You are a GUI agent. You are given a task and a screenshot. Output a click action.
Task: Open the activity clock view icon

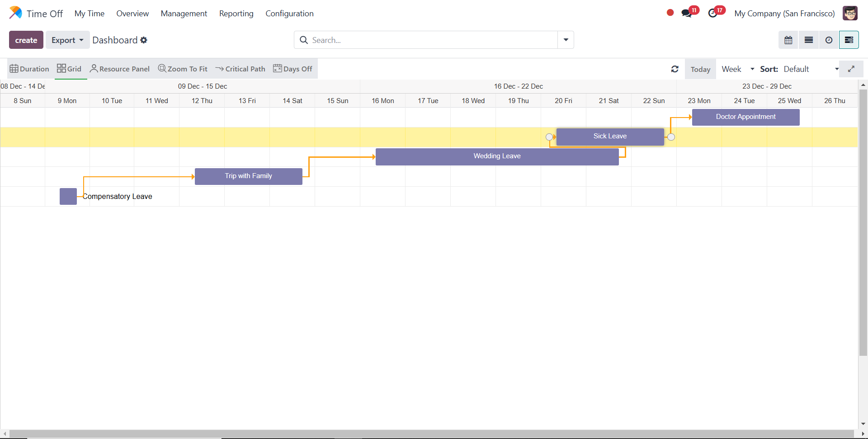(x=829, y=40)
